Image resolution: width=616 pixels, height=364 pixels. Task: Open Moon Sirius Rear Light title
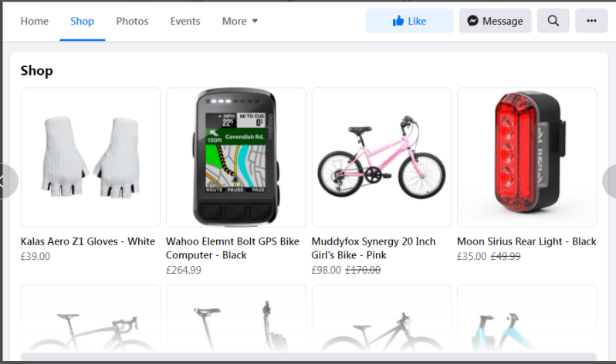click(526, 241)
